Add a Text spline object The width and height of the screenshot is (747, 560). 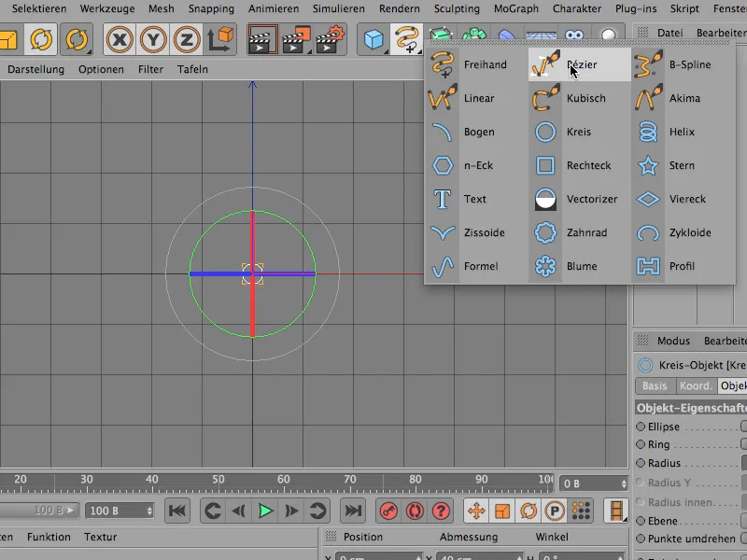pyautogui.click(x=470, y=199)
